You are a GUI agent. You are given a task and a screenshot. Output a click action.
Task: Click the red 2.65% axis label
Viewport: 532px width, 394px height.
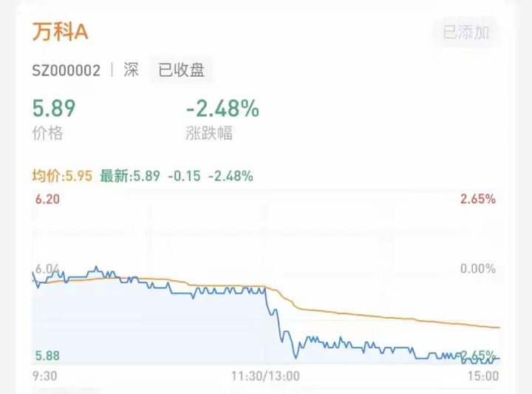tap(478, 199)
